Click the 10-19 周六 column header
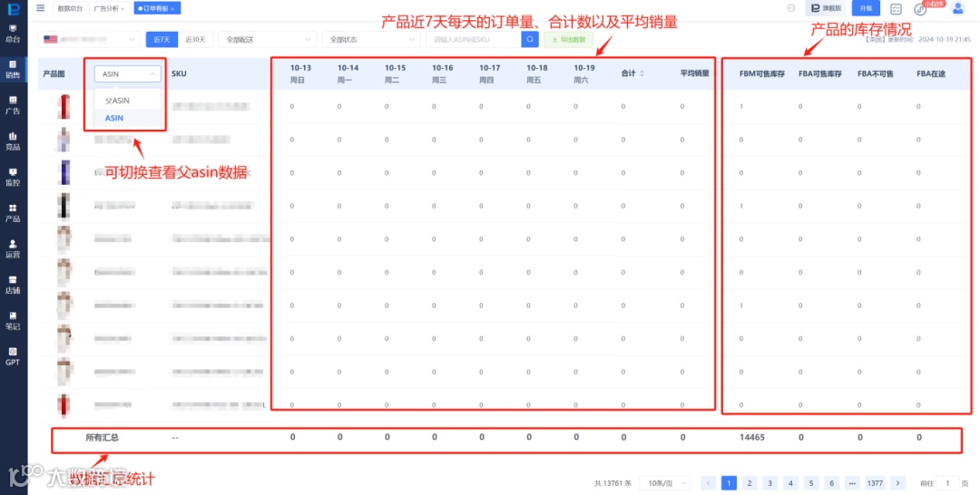Image resolution: width=980 pixels, height=495 pixels. [583, 73]
